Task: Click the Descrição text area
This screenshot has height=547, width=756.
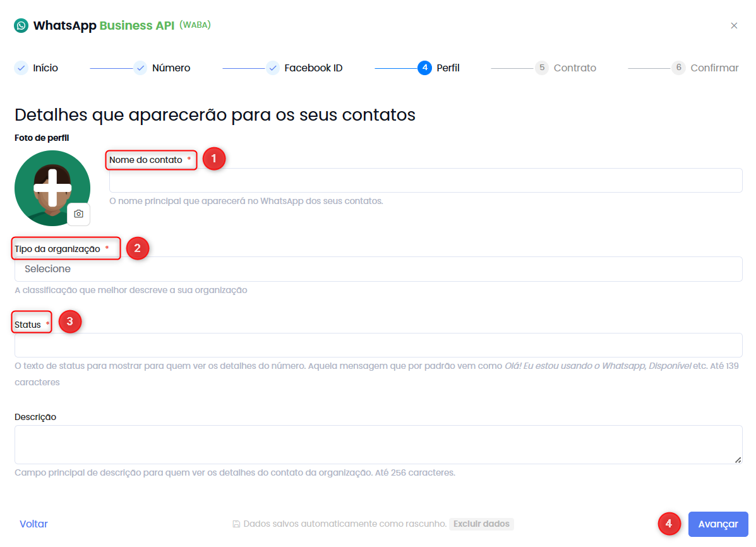Action: (378, 445)
